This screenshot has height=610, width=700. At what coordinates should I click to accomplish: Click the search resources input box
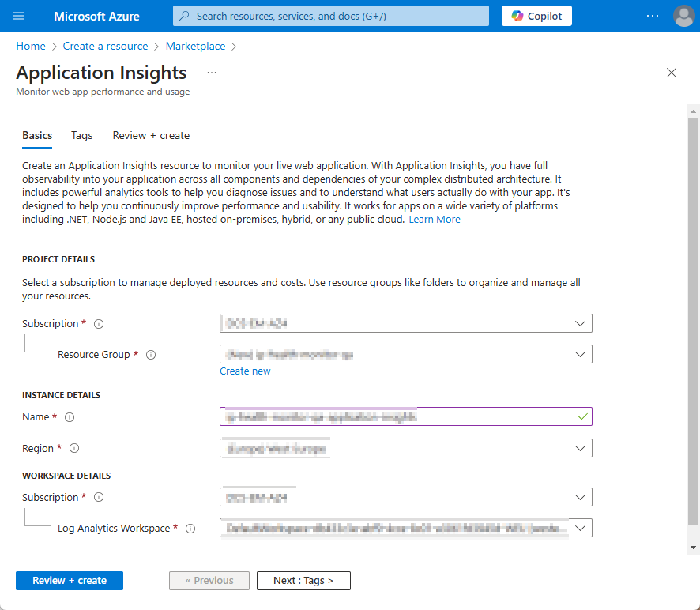point(331,16)
